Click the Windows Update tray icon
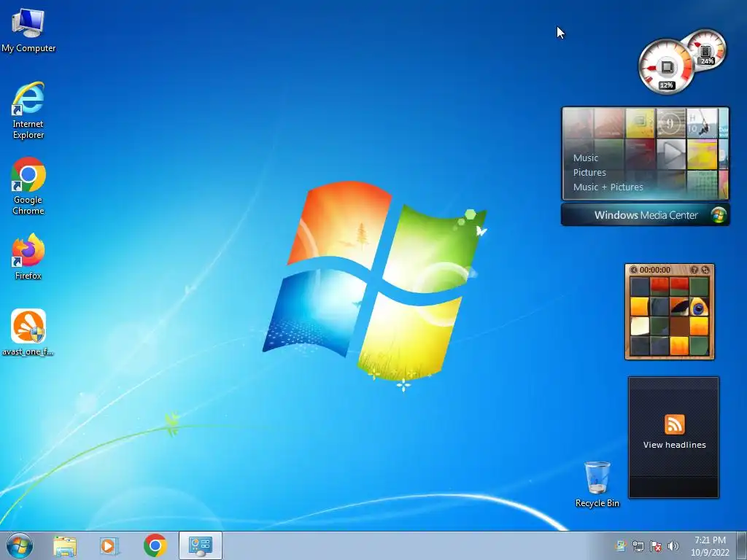Screen dimensions: 747x560 click(620, 546)
